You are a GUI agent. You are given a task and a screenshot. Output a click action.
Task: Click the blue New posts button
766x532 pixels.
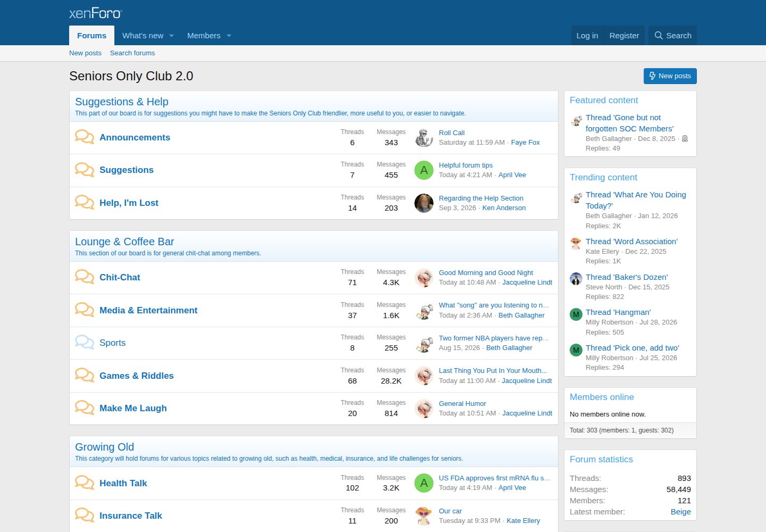pos(670,76)
